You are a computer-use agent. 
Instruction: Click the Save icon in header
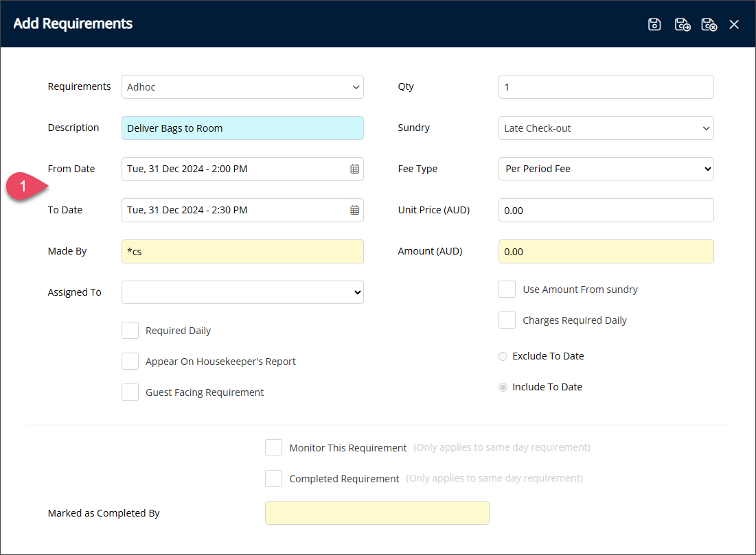click(x=654, y=24)
